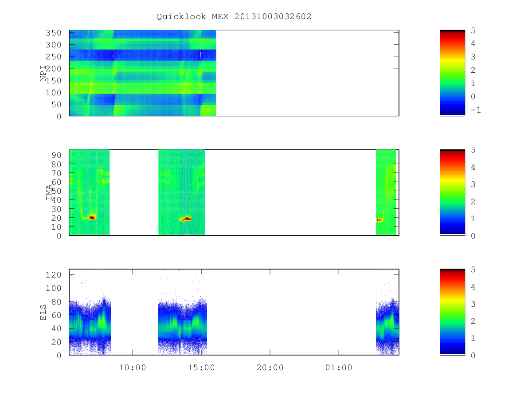532x399 pixels.
Task: Click the 01:00 time tick label
Action: tap(339, 368)
